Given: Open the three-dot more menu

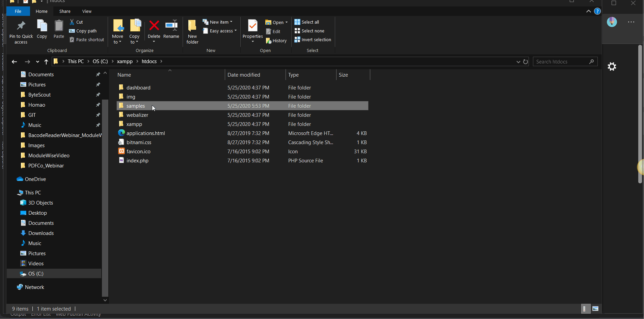Looking at the screenshot, I should (631, 22).
